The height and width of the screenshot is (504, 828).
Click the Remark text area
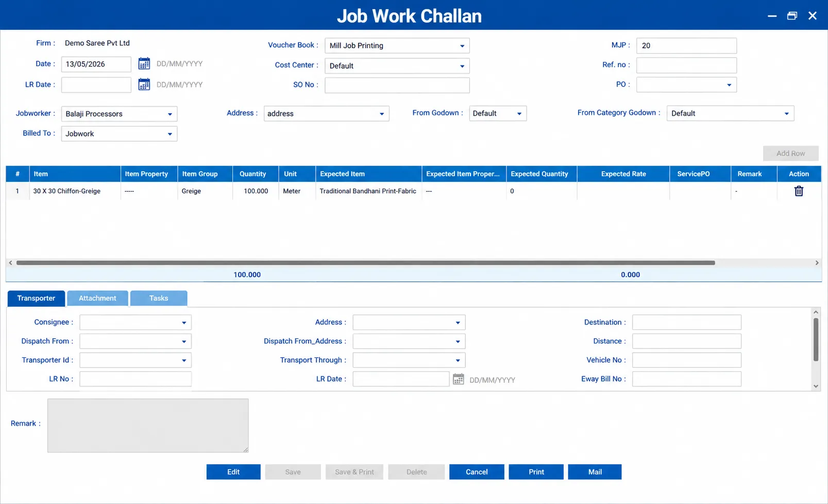[x=148, y=426]
